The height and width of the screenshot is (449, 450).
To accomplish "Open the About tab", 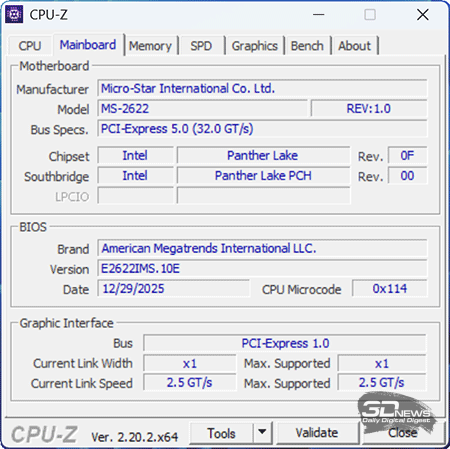I will pos(354,46).
